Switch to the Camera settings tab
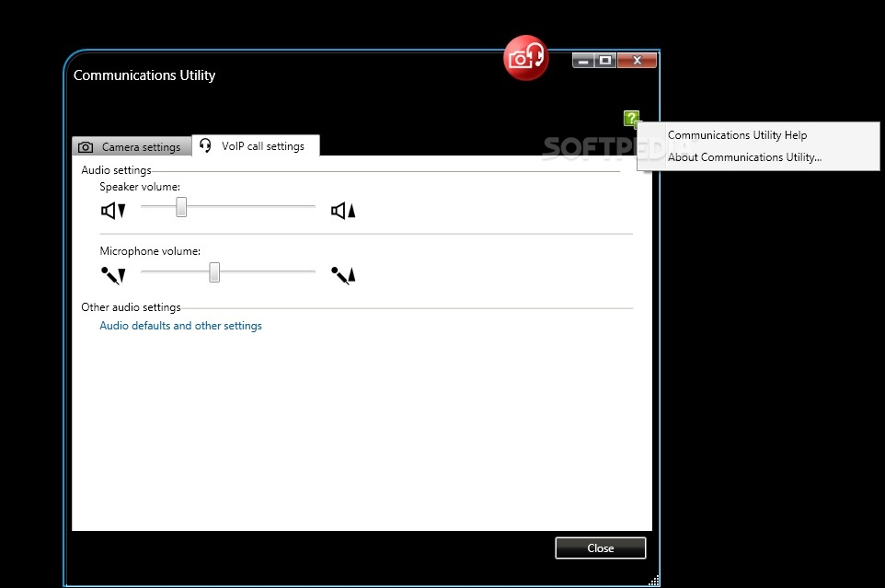885x588 pixels. [132, 146]
